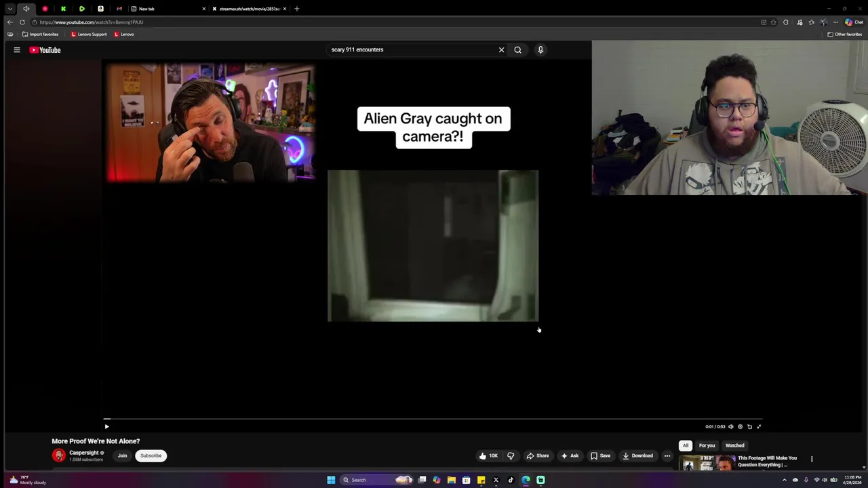
Task: Open the browser extensions icon
Action: coord(786,22)
